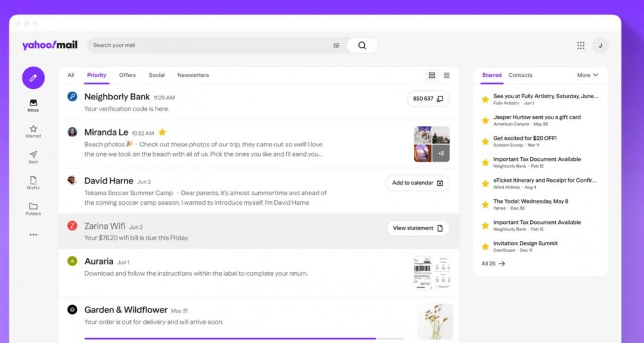The width and height of the screenshot is (644, 343).
Task: Open Drafts in the sidebar
Action: (x=33, y=182)
